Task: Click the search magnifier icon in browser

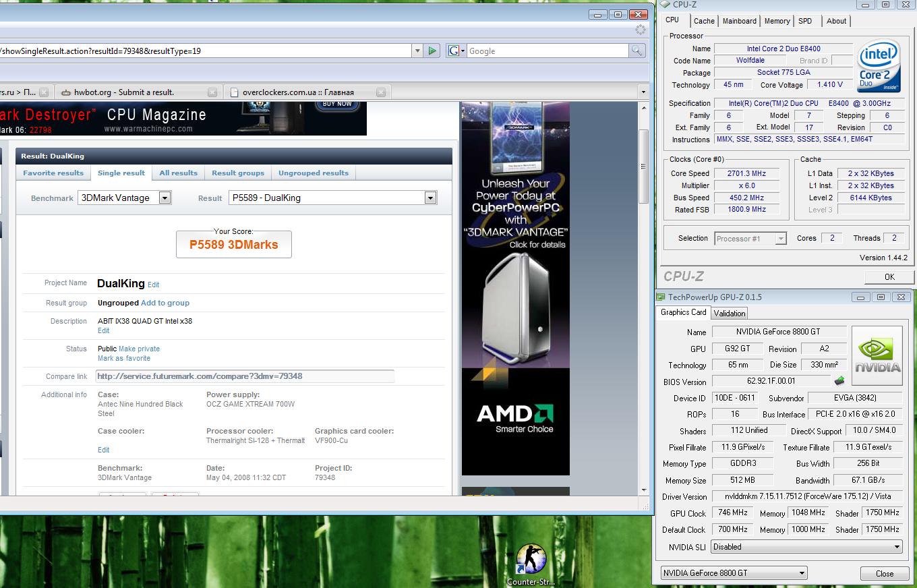Action: point(637,51)
